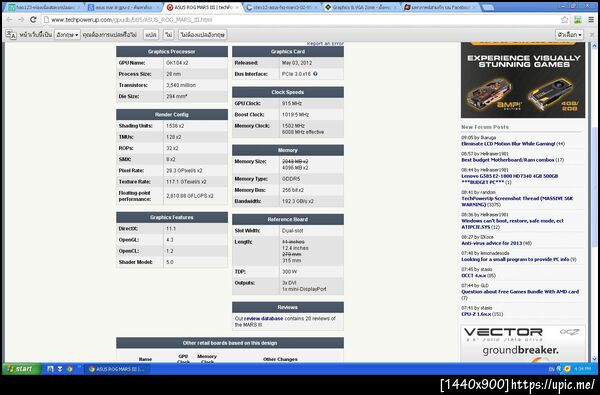Open the extension icon beside the bookmark star

(578, 20)
